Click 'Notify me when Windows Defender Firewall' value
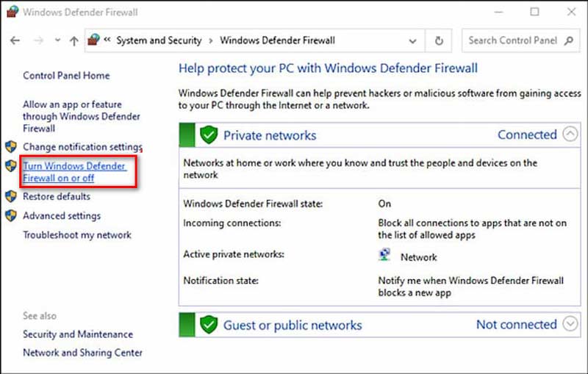 tap(470, 287)
